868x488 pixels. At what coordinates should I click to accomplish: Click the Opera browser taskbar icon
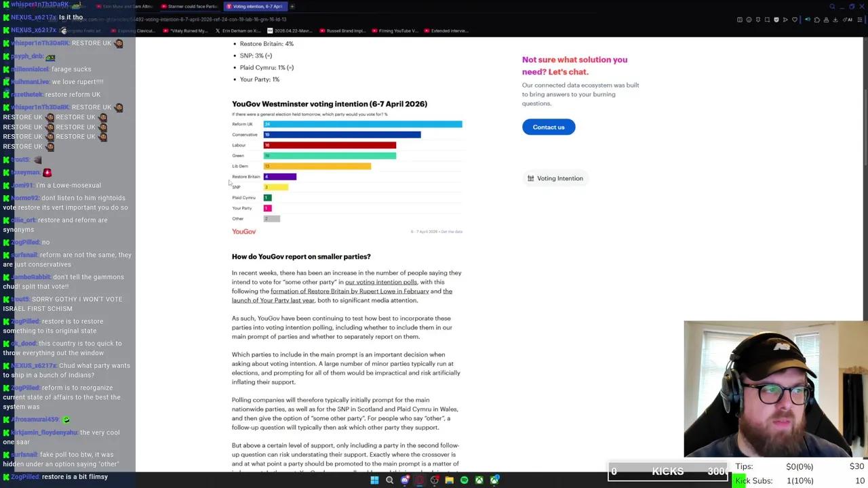[x=420, y=480]
